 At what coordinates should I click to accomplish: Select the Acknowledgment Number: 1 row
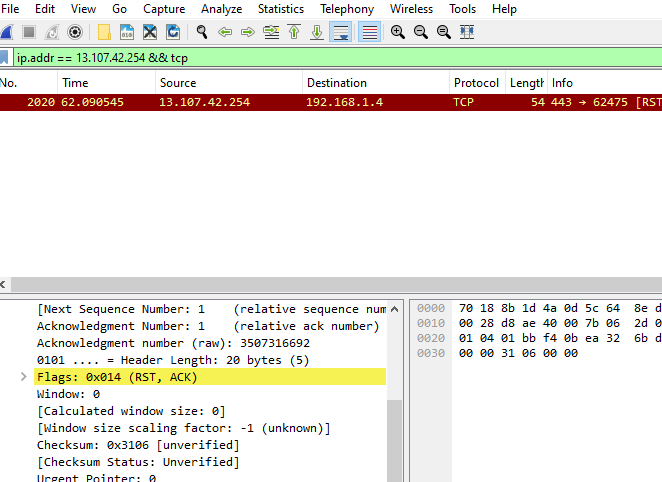(x=210, y=326)
